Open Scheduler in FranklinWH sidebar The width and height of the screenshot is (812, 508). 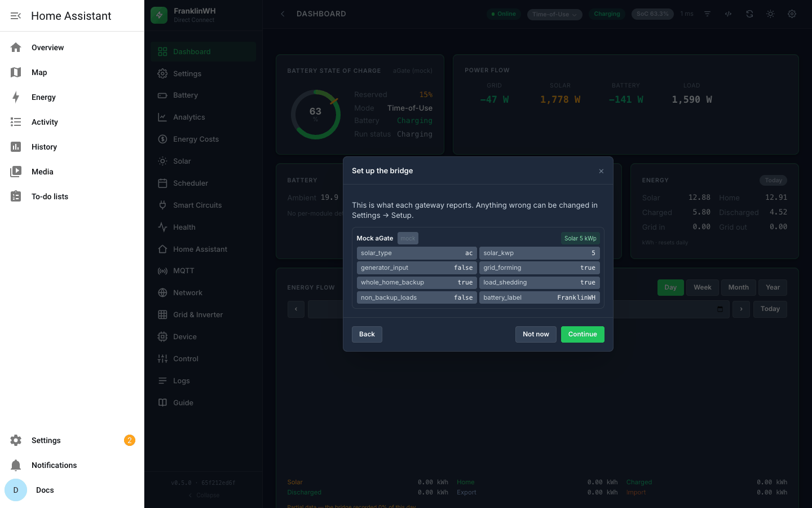coord(203,183)
